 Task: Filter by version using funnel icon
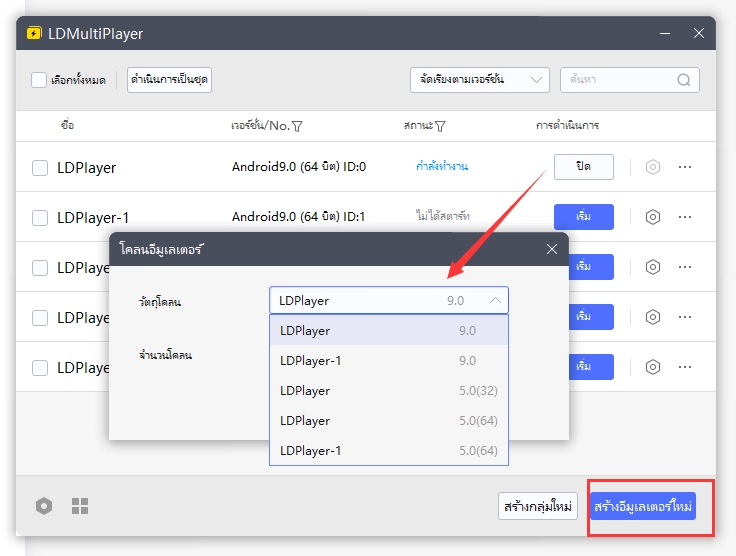coord(297,126)
